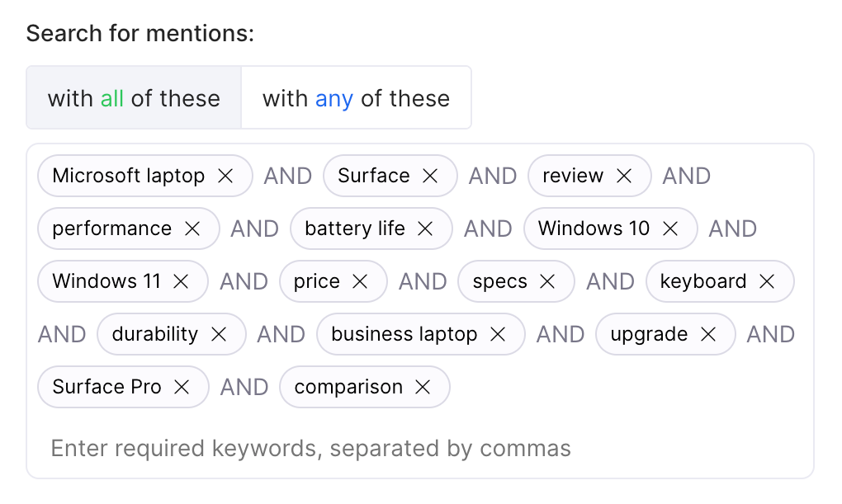The height and width of the screenshot is (504, 842).
Task: Remove the 'price' keyword tag
Action: pos(360,281)
